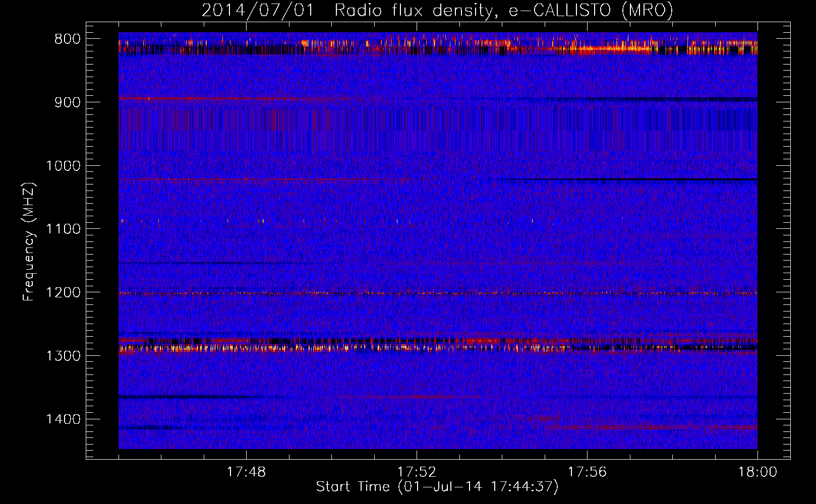
Task: Select the 900 frequency tick label
Action: point(68,102)
